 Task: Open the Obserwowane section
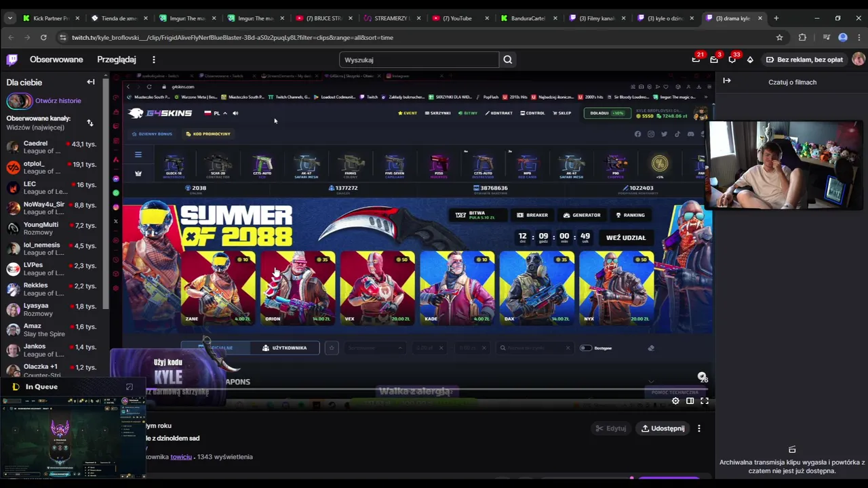56,60
